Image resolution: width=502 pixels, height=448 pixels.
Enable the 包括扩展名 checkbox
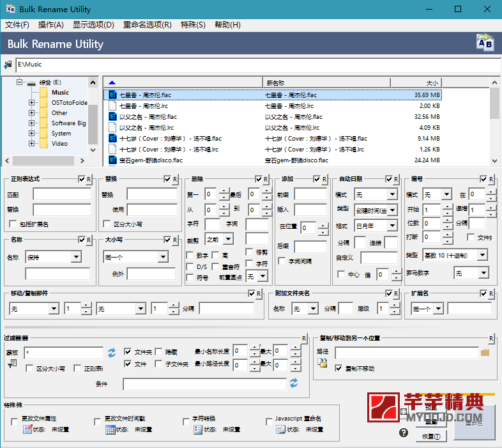click(13, 224)
